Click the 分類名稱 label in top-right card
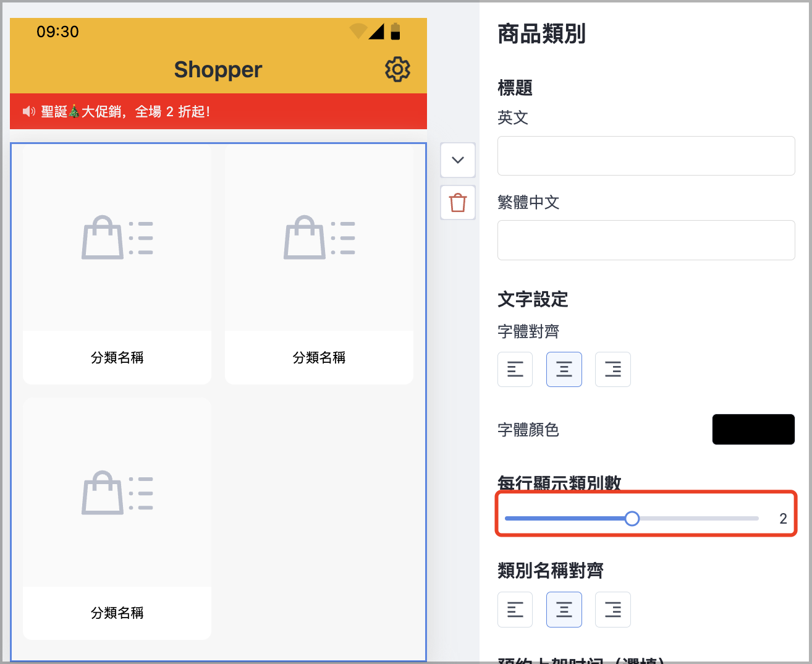 pyautogui.click(x=319, y=357)
